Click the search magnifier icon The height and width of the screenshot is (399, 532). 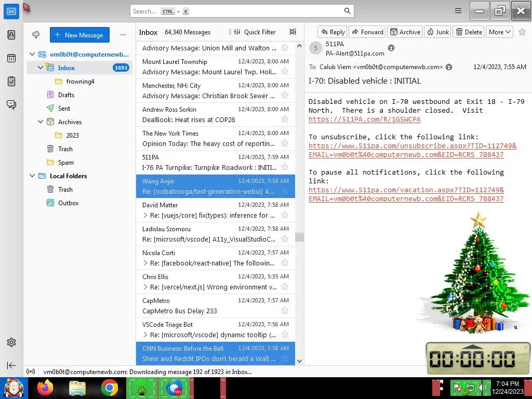347,11
